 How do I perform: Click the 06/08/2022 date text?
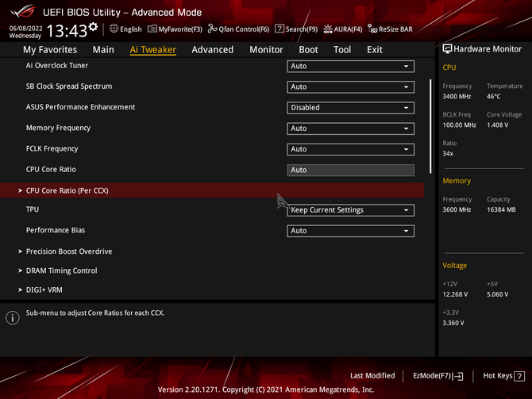click(25, 28)
